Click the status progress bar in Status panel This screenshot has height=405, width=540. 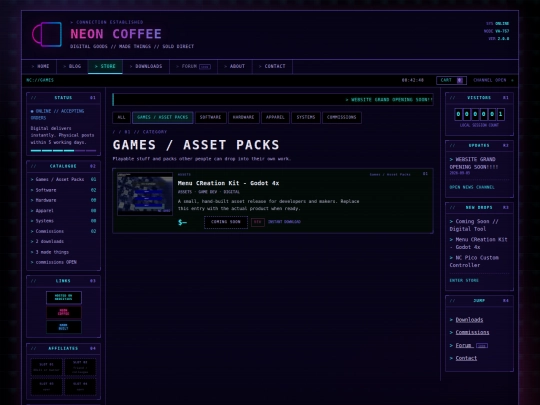pyautogui.click(x=63, y=150)
